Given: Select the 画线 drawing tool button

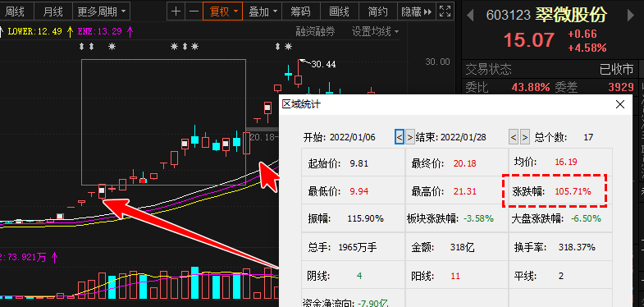Looking at the screenshot, I should coord(340,11).
